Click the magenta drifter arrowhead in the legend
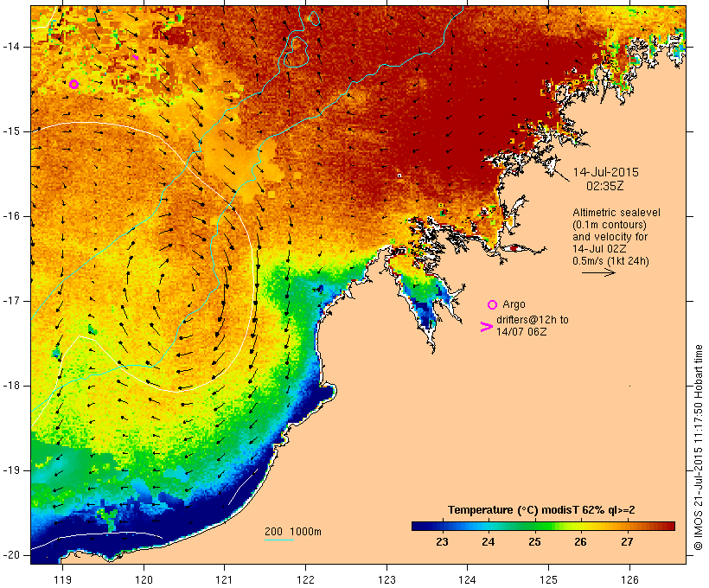 pyautogui.click(x=486, y=327)
